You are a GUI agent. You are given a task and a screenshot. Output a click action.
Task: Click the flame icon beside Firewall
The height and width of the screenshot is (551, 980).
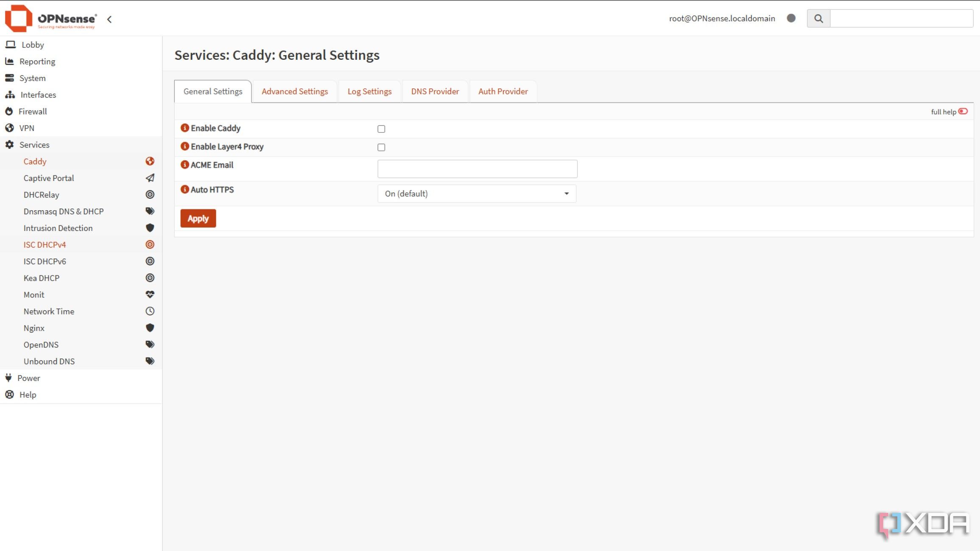pos(9,111)
